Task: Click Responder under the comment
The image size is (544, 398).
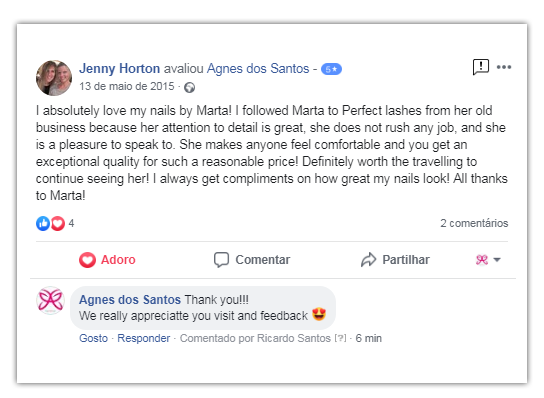Action: (x=144, y=338)
